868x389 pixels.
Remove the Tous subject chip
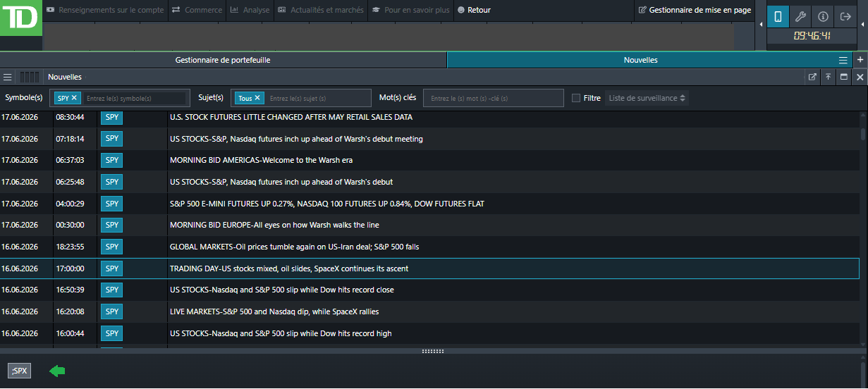click(257, 98)
